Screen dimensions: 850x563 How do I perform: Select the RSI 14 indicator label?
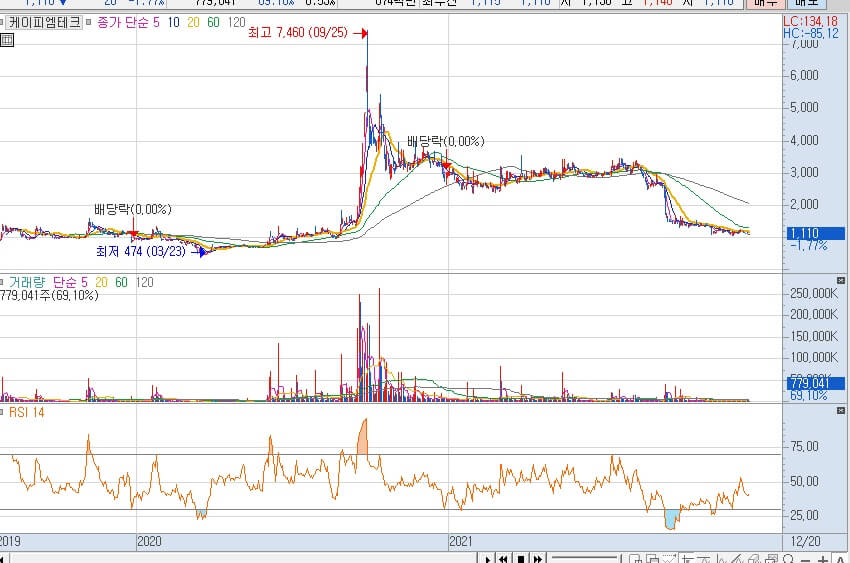click(x=27, y=412)
